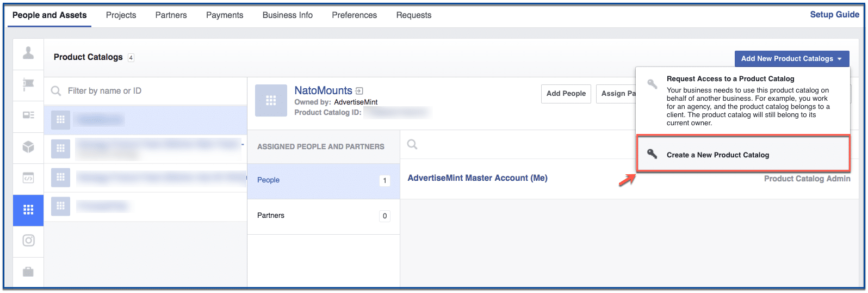The height and width of the screenshot is (293, 868).
Task: Click the assigned people search magnifier icon
Action: (x=412, y=144)
